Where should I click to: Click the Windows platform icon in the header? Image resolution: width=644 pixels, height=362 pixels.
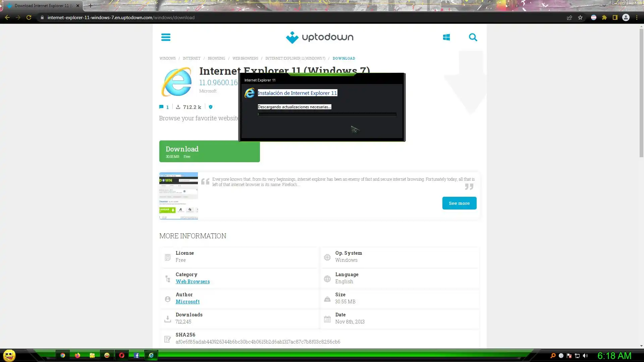click(x=446, y=37)
